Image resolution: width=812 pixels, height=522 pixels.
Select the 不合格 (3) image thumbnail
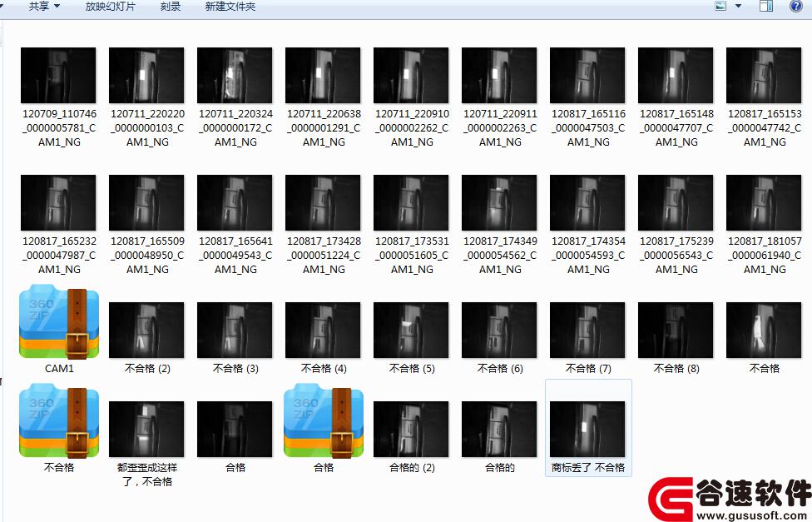pyautogui.click(x=235, y=331)
